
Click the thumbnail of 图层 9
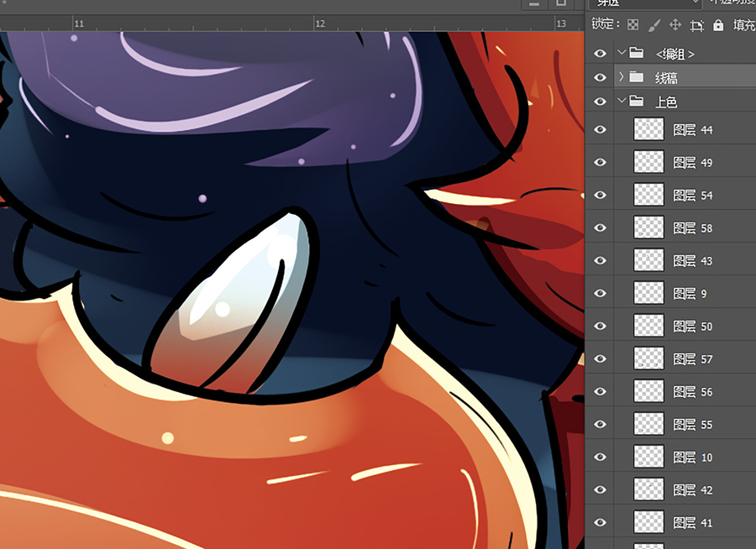tap(648, 293)
